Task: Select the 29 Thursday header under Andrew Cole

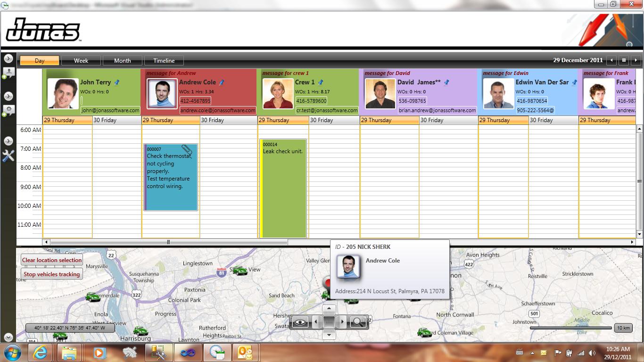Action: point(171,120)
